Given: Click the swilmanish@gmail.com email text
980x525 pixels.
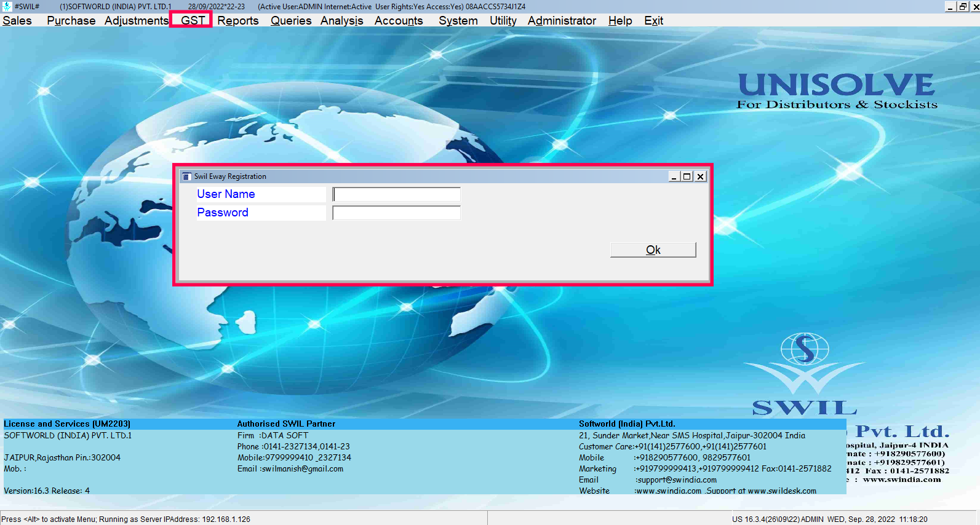Looking at the screenshot, I should (303, 469).
